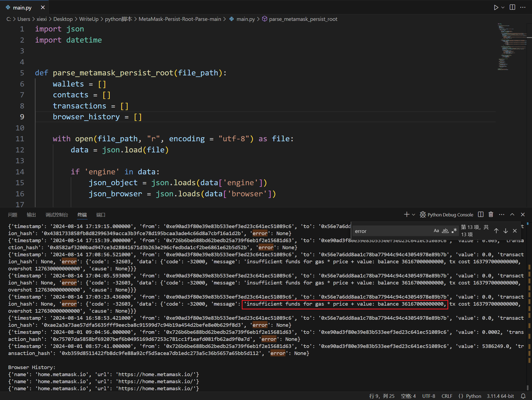
Task: Select the Python Debug Console terminal
Action: pos(447,215)
